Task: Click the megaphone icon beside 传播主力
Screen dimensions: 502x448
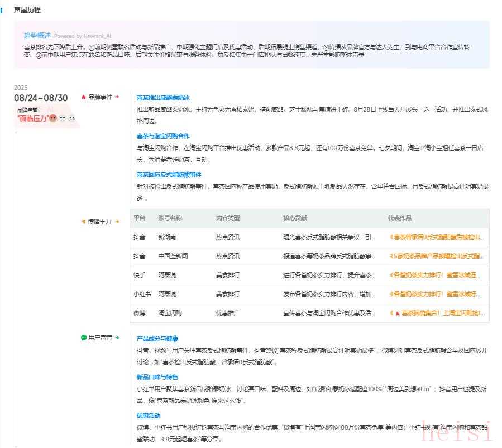Action: point(84,221)
